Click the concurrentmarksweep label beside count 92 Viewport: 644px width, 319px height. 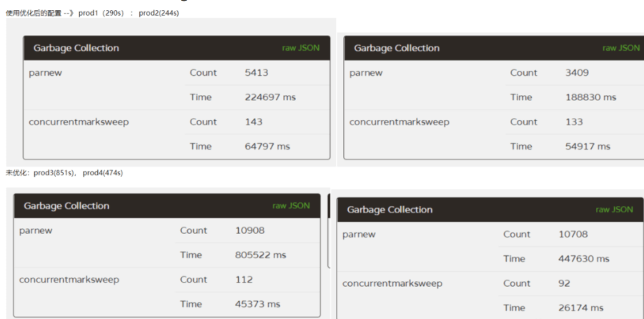pyautogui.click(x=393, y=283)
